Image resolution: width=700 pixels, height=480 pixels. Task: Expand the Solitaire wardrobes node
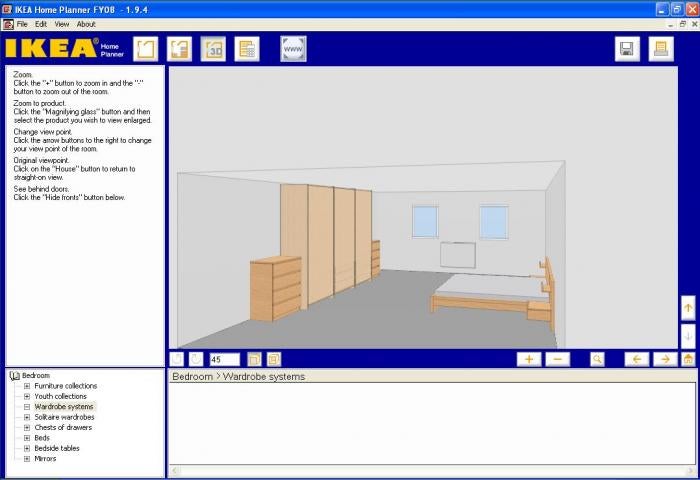pos(27,417)
